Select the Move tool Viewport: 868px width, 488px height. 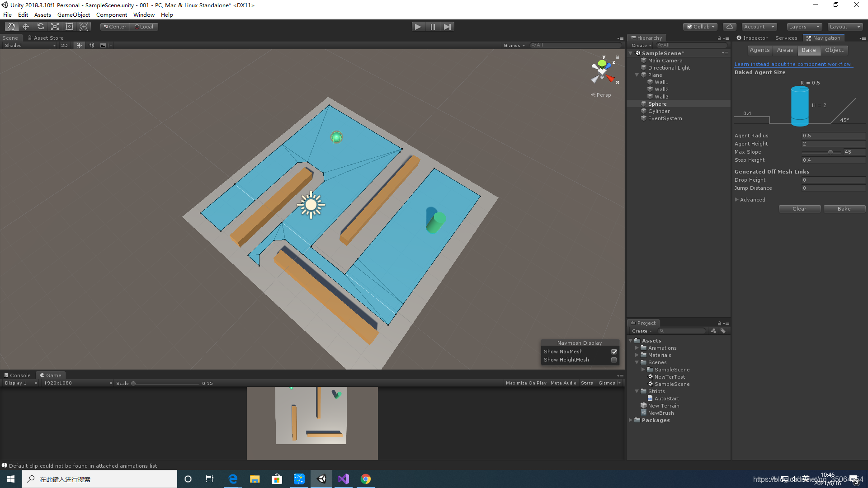25,26
